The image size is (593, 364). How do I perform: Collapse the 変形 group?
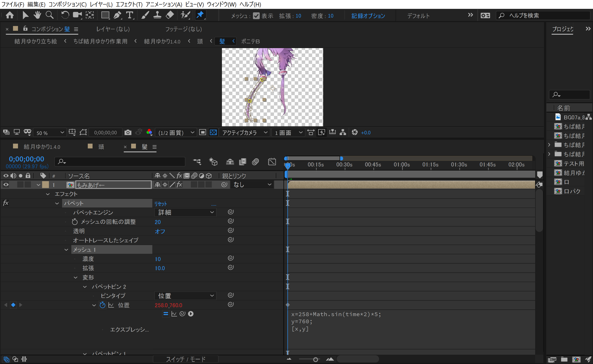click(x=76, y=277)
